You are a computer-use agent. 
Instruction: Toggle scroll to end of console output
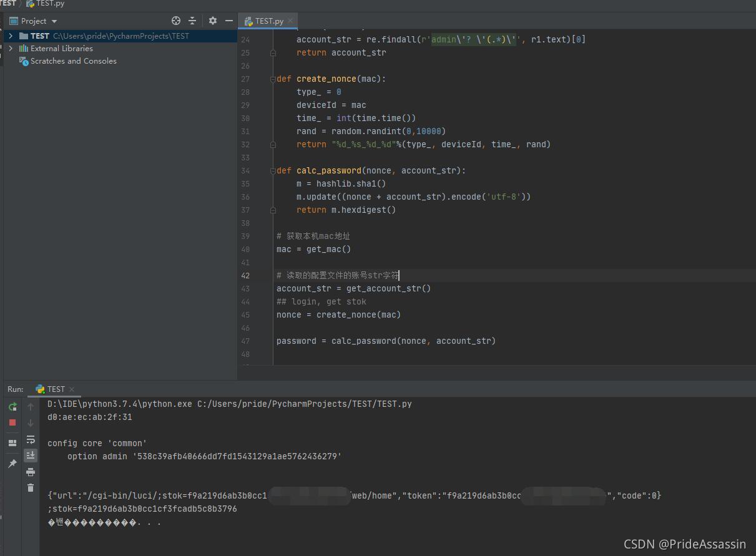point(31,456)
